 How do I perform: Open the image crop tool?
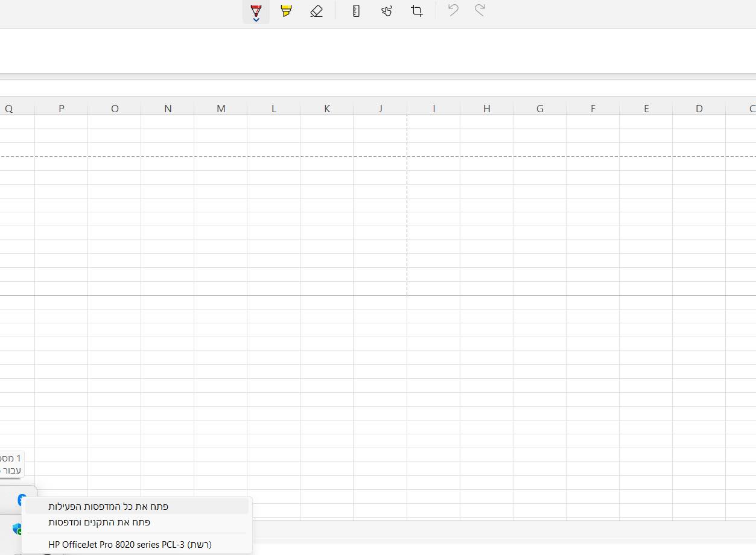pos(417,11)
